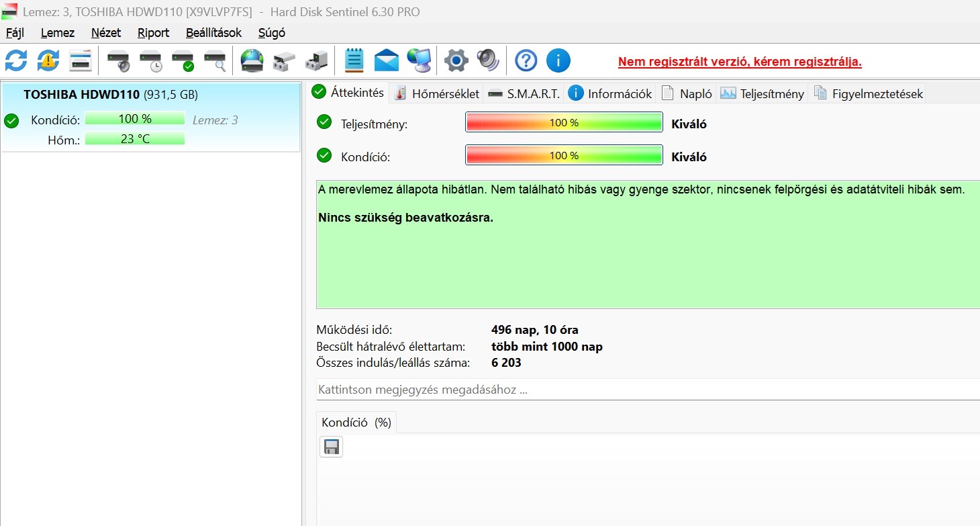Viewport: 980px width, 526px height.
Task: Click the second drive cabinet icon
Action: (317, 61)
